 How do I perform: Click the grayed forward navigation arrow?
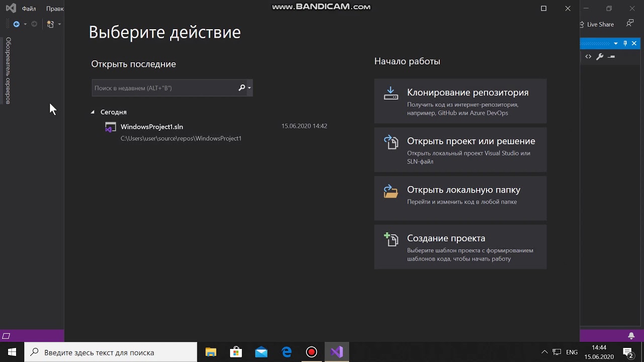tap(34, 24)
